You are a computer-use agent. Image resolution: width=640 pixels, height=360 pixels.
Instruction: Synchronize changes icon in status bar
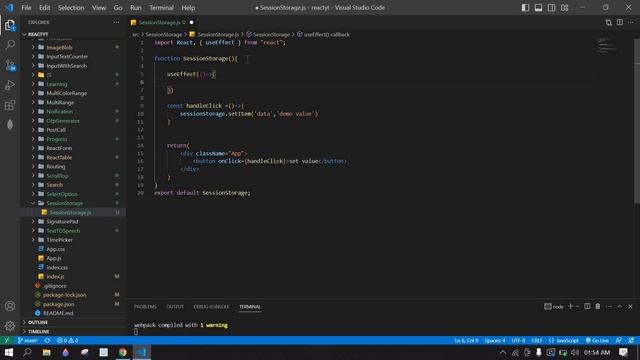[47, 340]
